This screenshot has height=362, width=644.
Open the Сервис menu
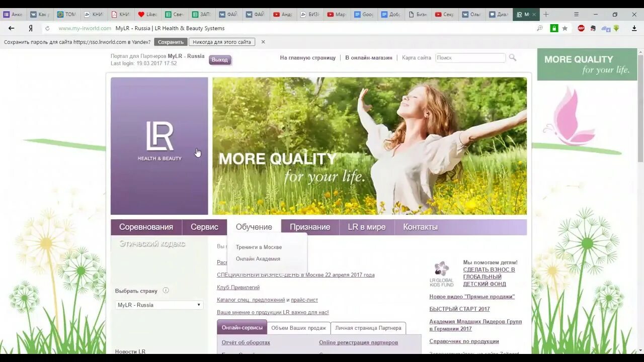pyautogui.click(x=204, y=227)
